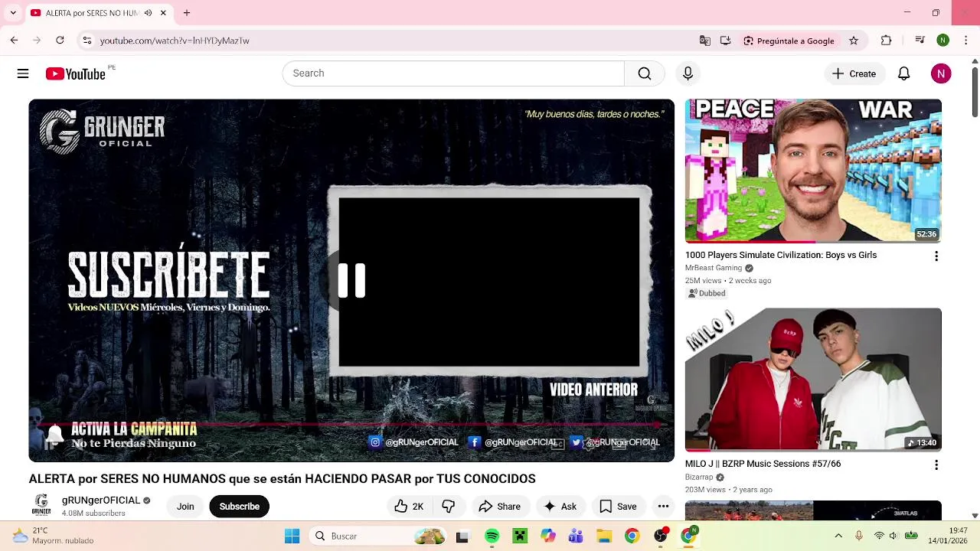Screen dimensions: 980x551
Task: Open MILO J BZRP Music Sessions title
Action: pyautogui.click(x=763, y=464)
